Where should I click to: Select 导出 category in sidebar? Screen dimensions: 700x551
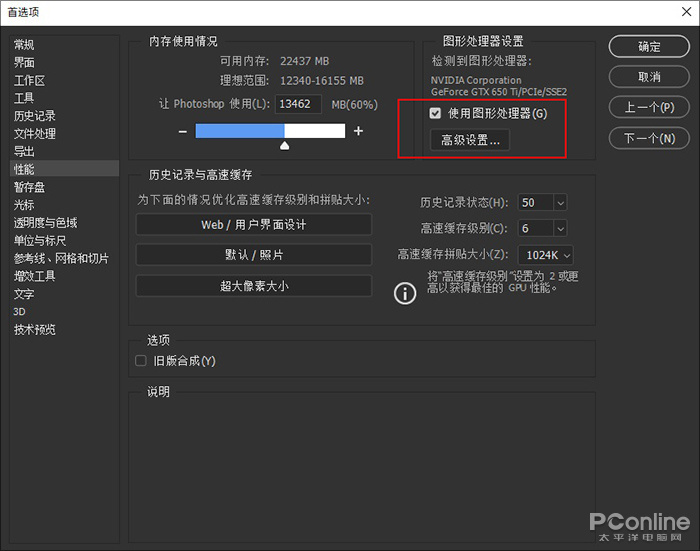tap(24, 151)
